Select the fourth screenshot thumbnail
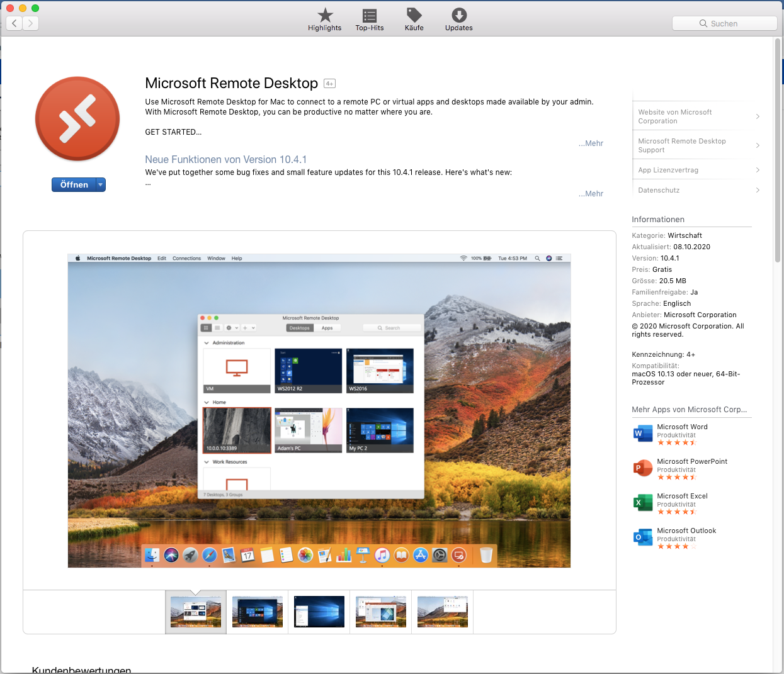784x674 pixels. pos(381,612)
